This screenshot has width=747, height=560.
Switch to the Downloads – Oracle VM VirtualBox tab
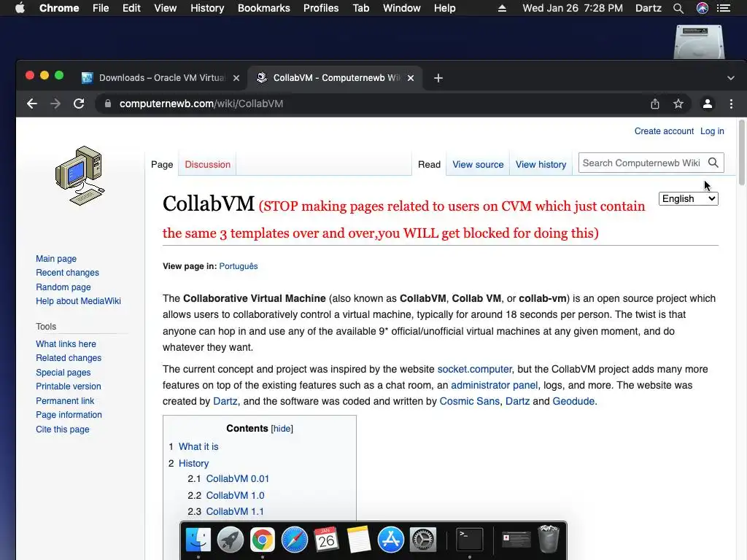tap(160, 78)
